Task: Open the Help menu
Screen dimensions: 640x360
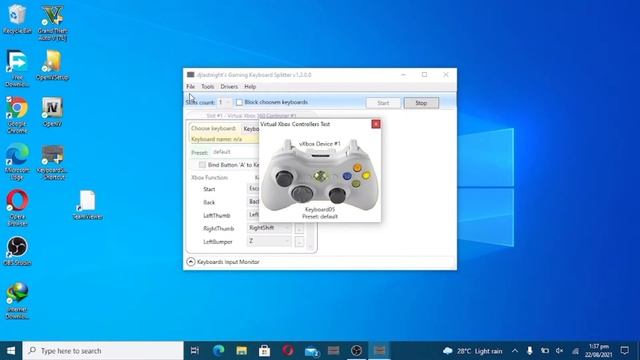Action: 250,87
